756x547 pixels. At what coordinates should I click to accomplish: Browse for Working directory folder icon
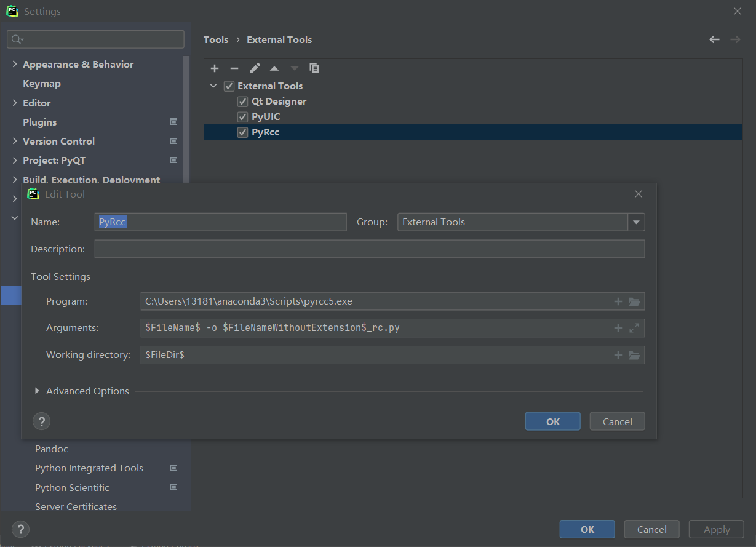pos(634,355)
